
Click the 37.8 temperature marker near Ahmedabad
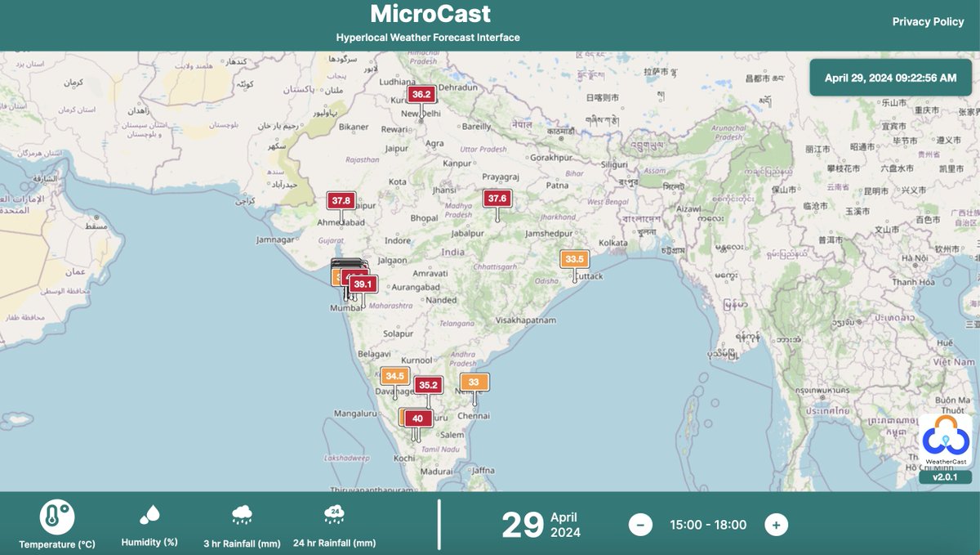(341, 200)
